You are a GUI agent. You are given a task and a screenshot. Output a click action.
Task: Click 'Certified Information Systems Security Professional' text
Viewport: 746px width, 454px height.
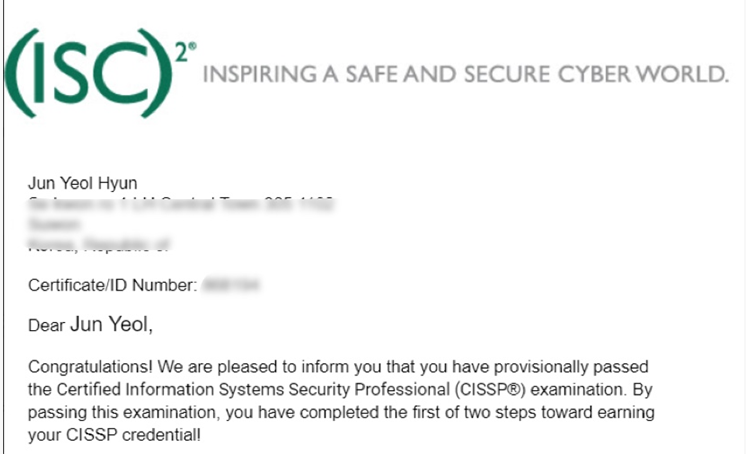tap(253, 389)
